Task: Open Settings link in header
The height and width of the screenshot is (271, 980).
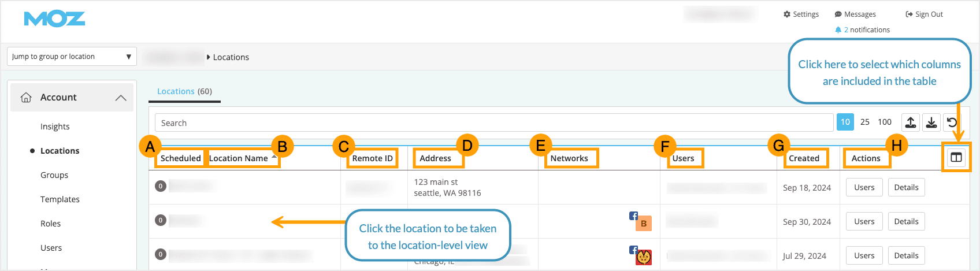Action: tap(801, 14)
